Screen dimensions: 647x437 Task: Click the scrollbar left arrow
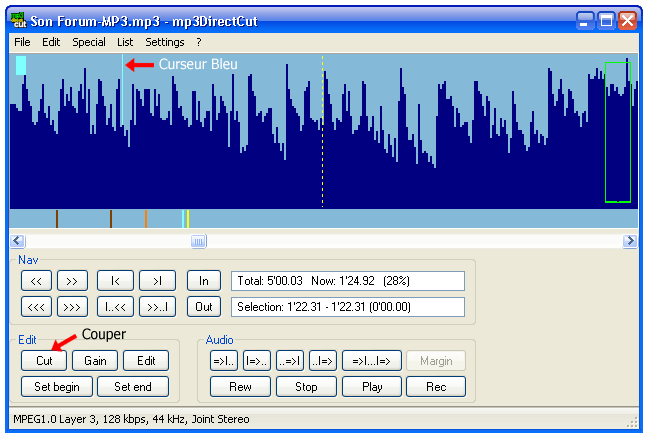(x=17, y=241)
